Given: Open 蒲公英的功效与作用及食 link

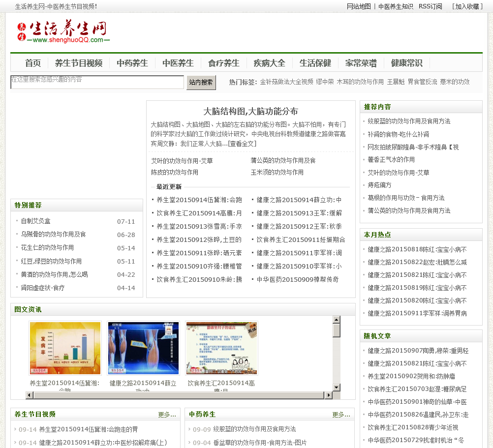Looking at the screenshot, I should click(283, 160).
